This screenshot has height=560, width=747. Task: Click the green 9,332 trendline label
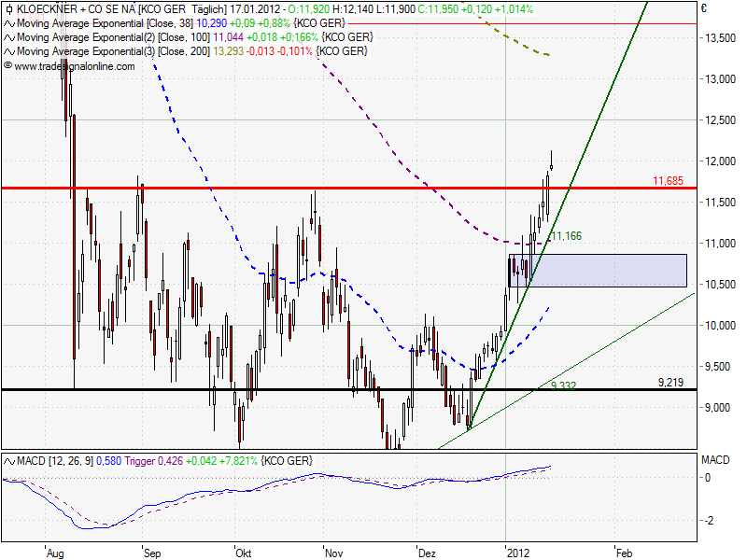pyautogui.click(x=564, y=385)
